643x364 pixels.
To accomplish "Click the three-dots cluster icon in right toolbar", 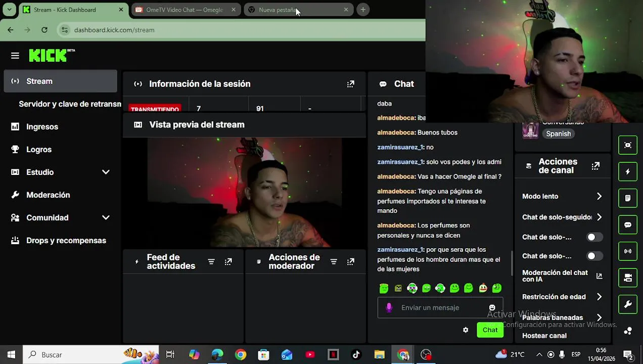I will 628,331.
